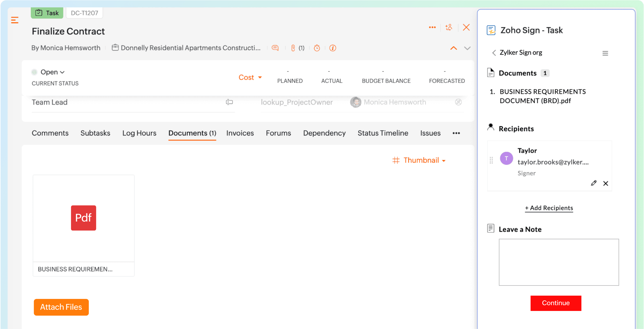
Task: Click the attachment paperclip icon
Action: [293, 48]
